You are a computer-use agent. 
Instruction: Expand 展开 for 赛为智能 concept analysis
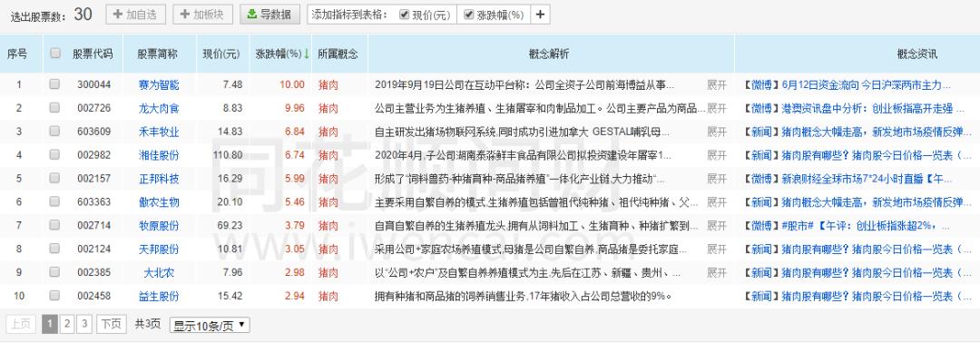point(717,85)
